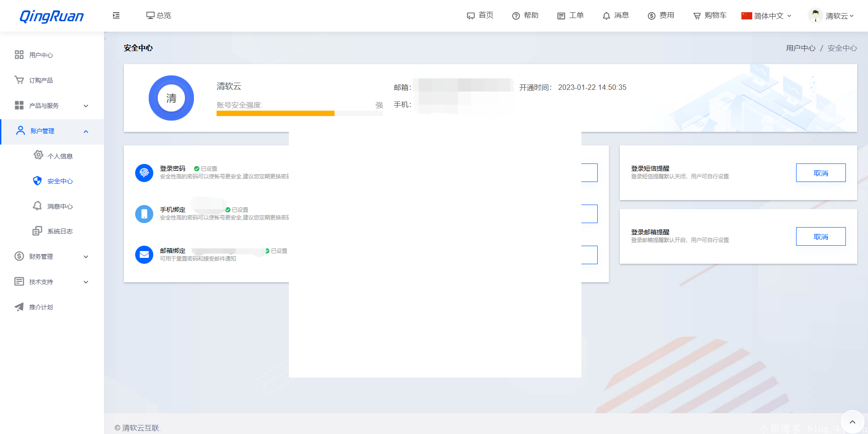The image size is (868, 434).
Task: Click the phone binding icon
Action: (144, 214)
